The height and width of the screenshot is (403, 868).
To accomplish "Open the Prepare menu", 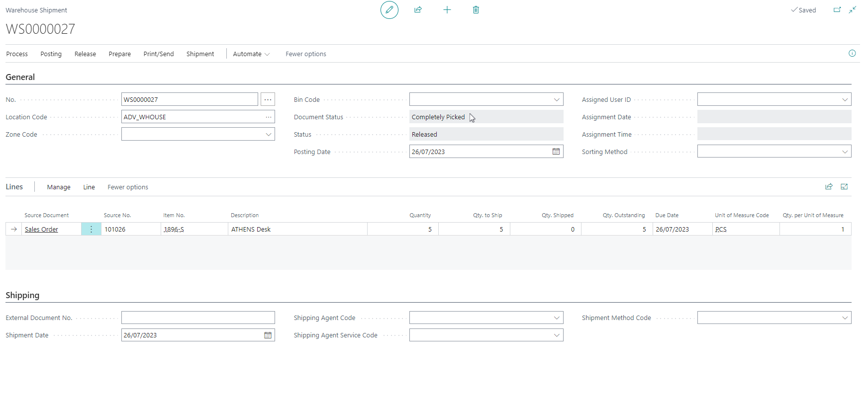I will (x=120, y=54).
